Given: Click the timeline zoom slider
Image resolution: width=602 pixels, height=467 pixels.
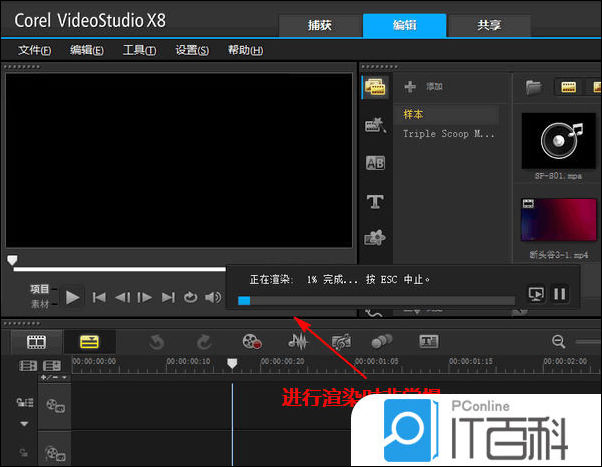Looking at the screenshot, I should (588, 342).
